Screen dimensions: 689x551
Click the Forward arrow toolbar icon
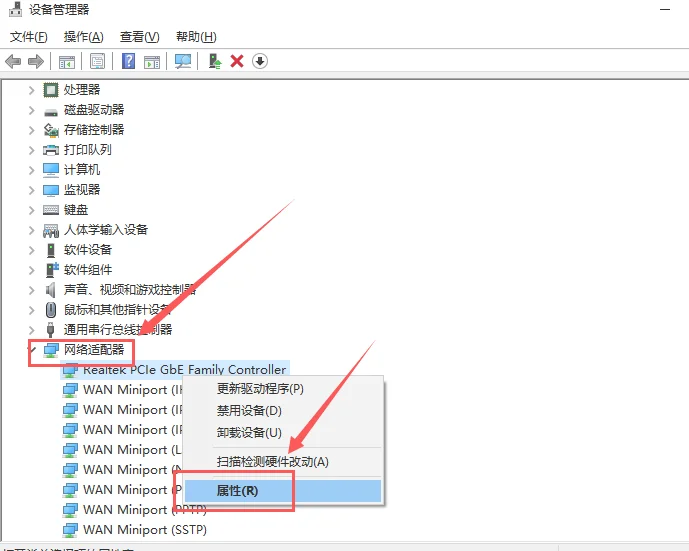(x=36, y=62)
